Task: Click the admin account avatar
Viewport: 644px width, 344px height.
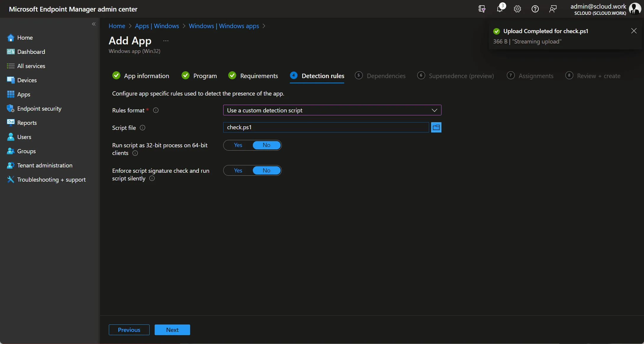Action: tap(635, 9)
